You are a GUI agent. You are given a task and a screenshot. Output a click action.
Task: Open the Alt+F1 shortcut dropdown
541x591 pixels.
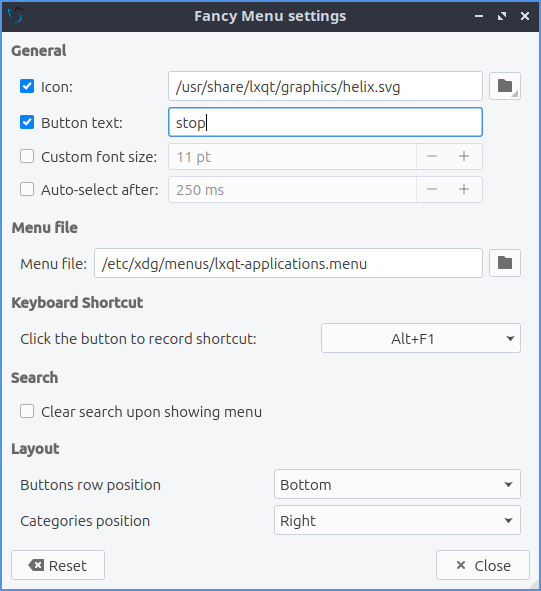coord(421,338)
